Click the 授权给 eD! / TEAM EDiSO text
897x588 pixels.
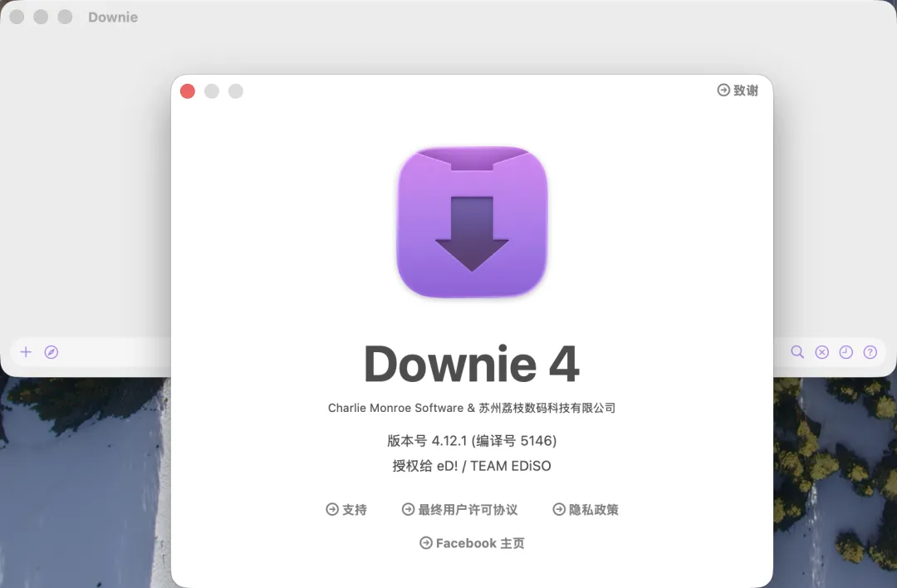472,466
